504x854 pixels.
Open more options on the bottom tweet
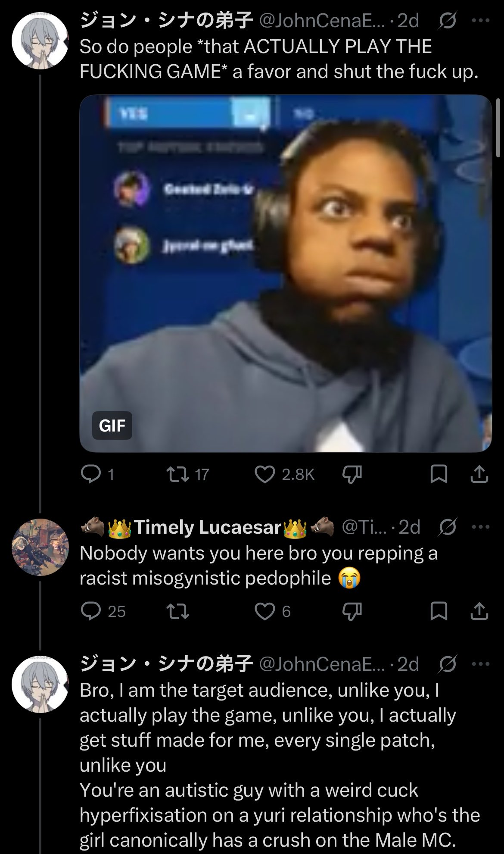tap(481, 664)
